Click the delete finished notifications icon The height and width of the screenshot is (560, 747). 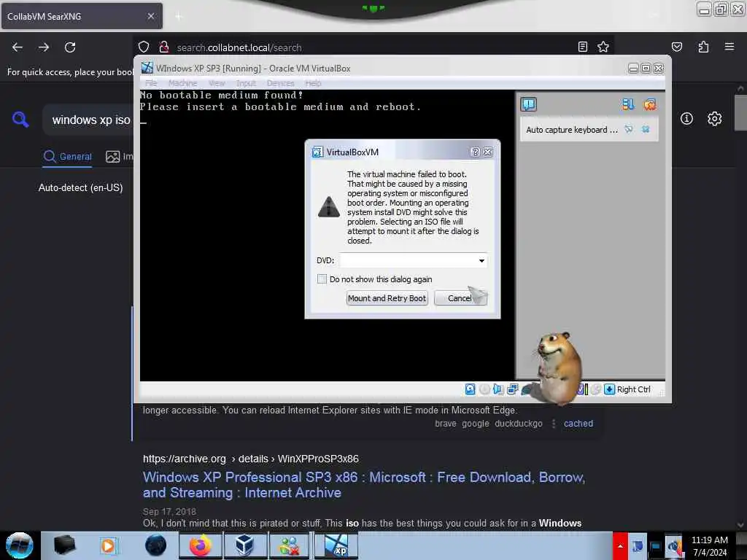tap(649, 104)
